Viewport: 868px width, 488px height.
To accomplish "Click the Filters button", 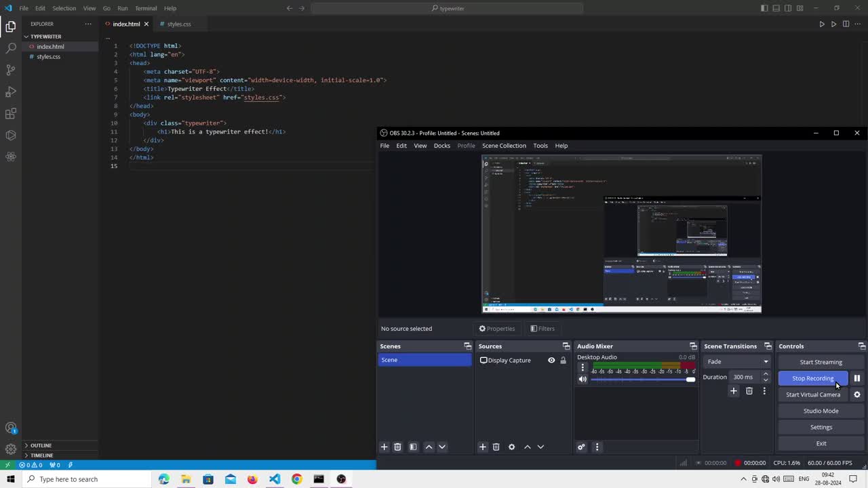I will [542, 329].
